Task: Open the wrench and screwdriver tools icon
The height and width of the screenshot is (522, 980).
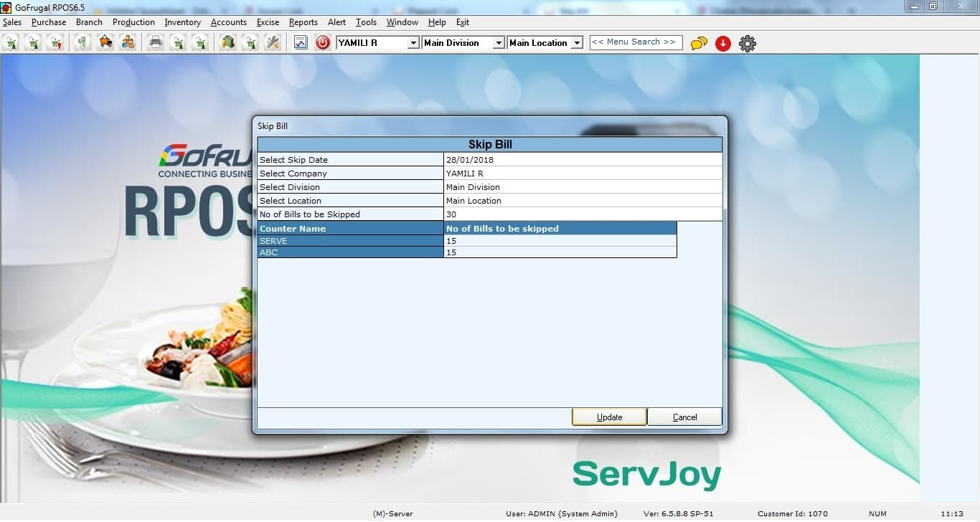Action: tap(272, 43)
